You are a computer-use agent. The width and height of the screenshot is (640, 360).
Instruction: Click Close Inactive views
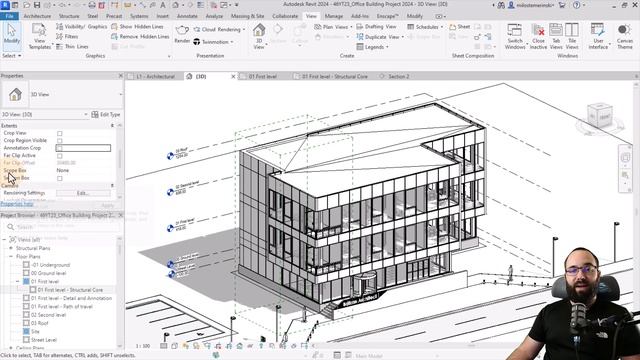tap(538, 36)
